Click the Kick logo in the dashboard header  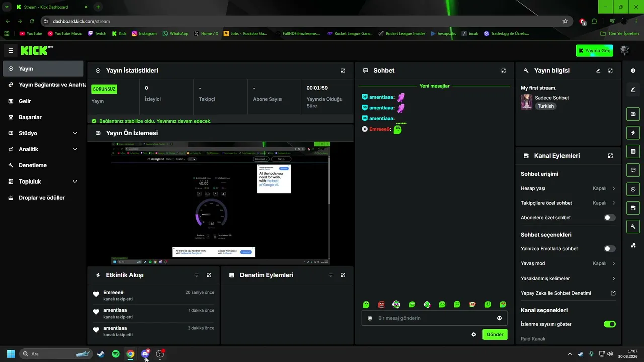point(37,50)
